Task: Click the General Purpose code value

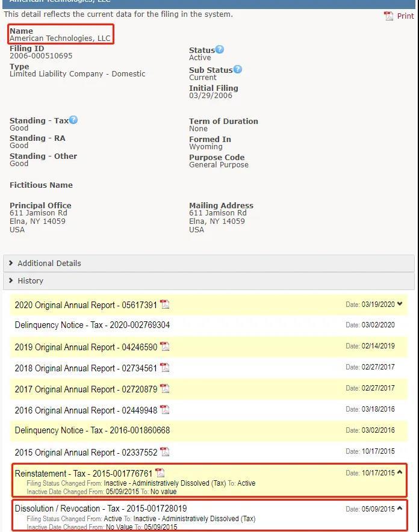Action: [x=219, y=165]
